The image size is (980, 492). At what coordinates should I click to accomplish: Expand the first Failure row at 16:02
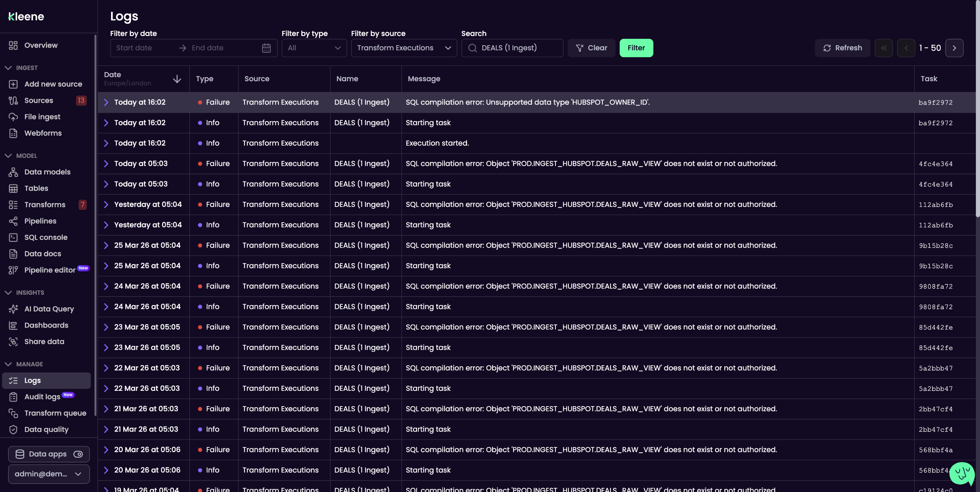[106, 102]
